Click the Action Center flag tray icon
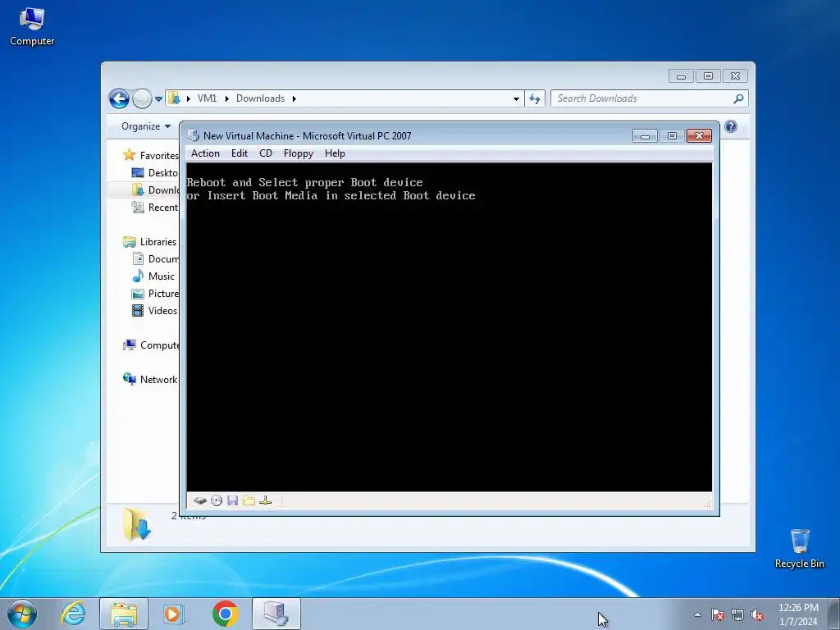 (718, 614)
